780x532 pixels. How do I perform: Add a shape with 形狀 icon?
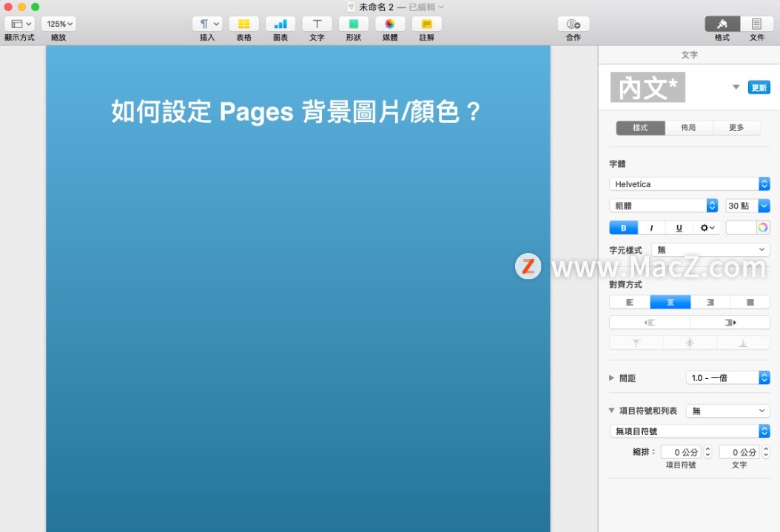coord(354,24)
